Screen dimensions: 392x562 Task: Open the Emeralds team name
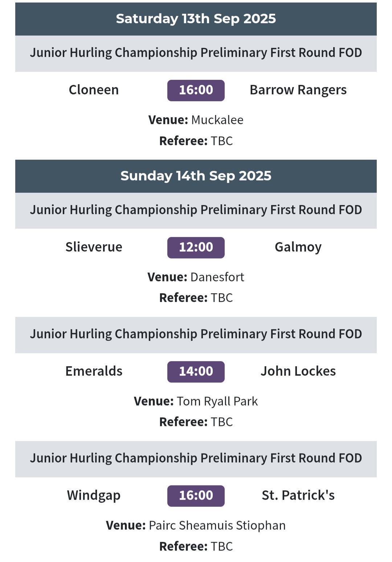click(94, 371)
